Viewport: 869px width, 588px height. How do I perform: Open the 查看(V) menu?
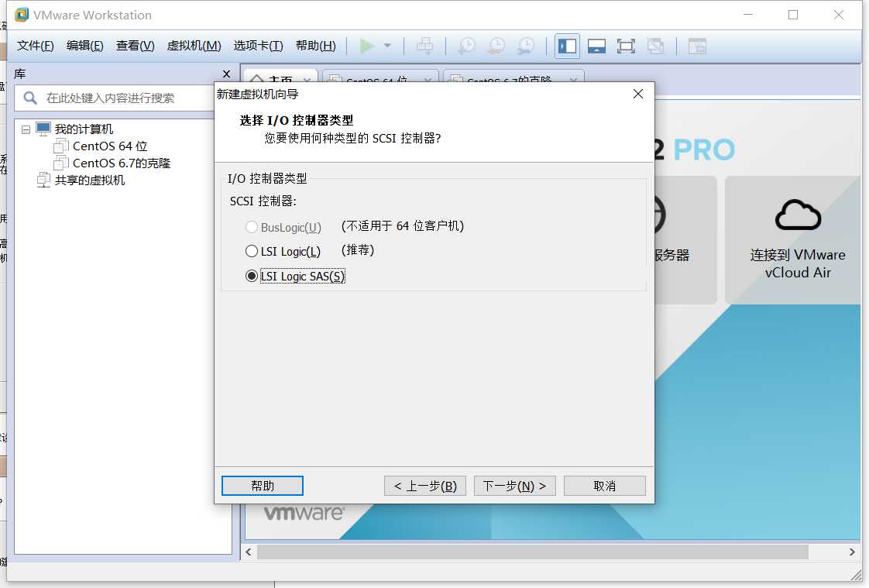(x=136, y=46)
